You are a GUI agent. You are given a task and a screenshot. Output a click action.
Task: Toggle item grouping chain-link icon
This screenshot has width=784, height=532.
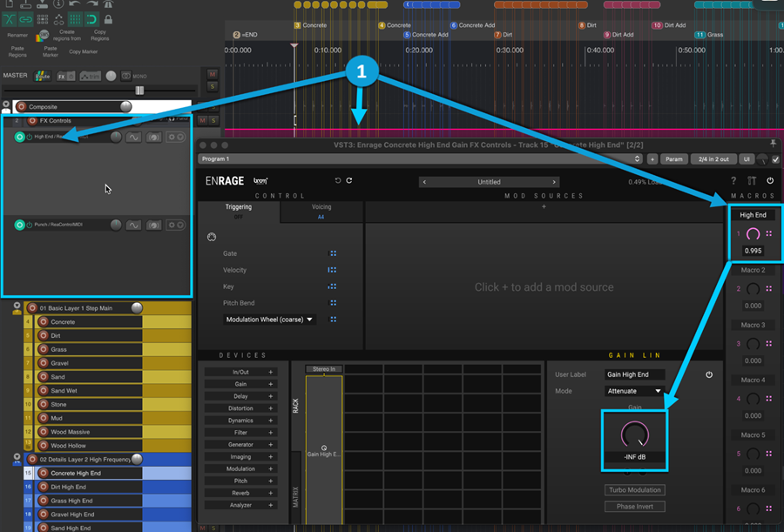(x=25, y=19)
